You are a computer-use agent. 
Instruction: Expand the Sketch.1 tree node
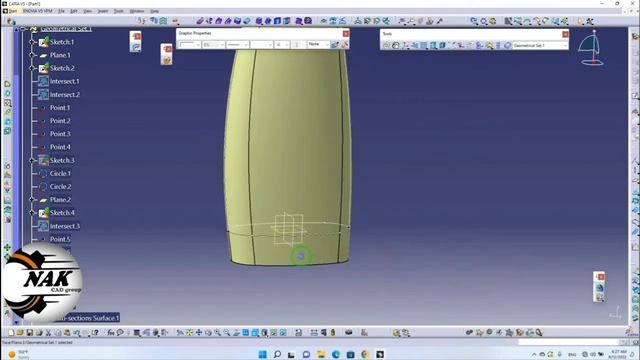32,42
